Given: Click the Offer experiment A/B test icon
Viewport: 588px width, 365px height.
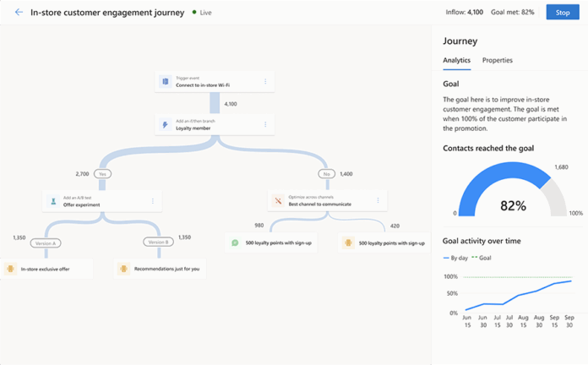Looking at the screenshot, I should [53, 201].
